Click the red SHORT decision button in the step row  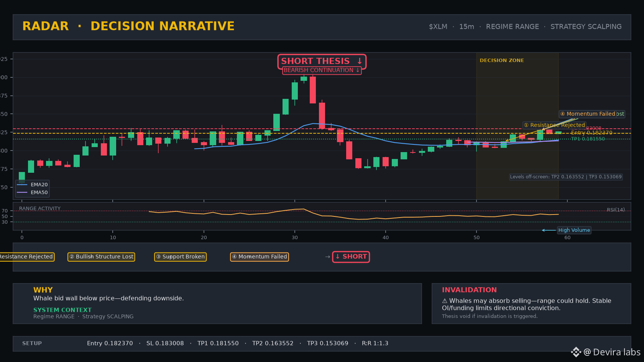coord(351,257)
